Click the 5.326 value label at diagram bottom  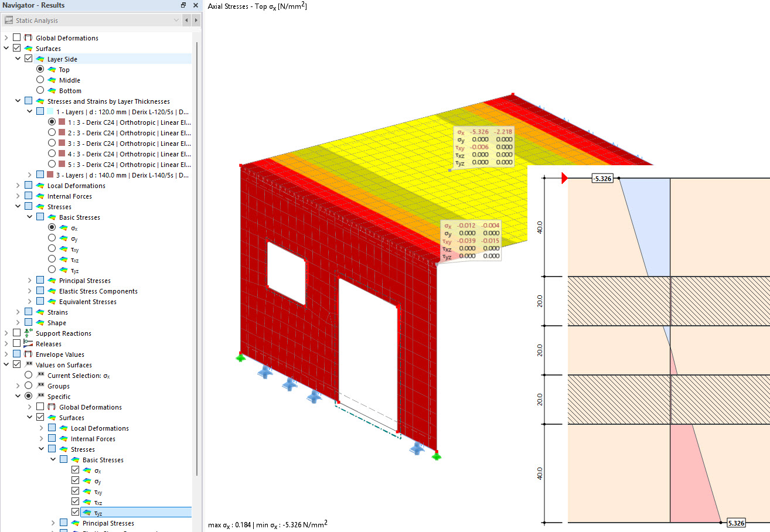(x=736, y=523)
